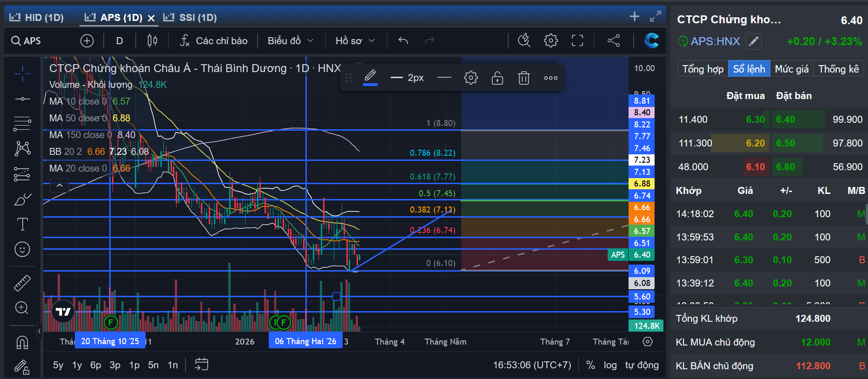Toggle the percent scale

[x=590, y=365]
